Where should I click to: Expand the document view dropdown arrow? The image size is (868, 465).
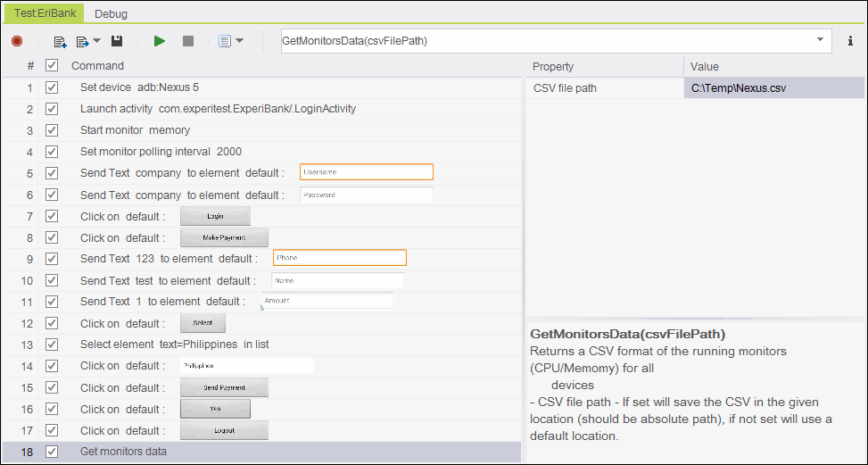pyautogui.click(x=240, y=41)
